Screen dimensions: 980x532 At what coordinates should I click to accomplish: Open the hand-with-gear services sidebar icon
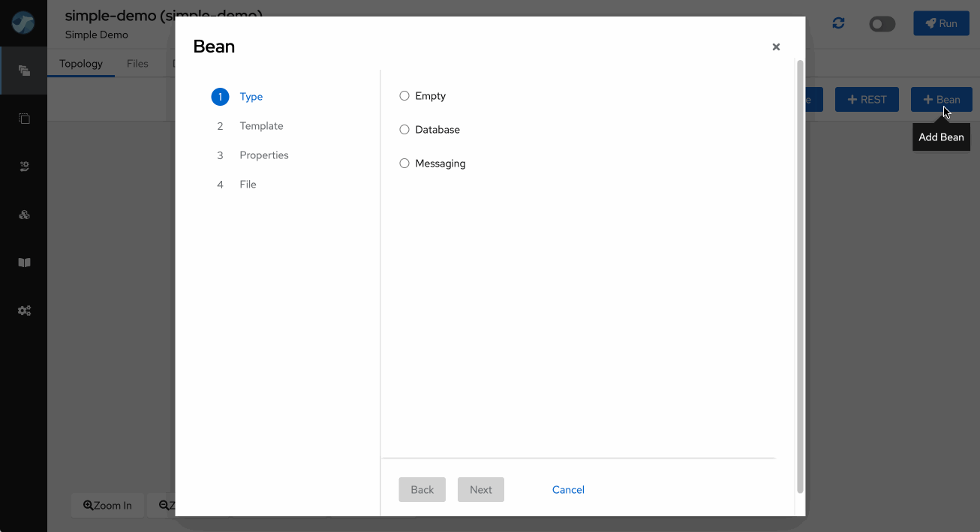[x=24, y=167]
